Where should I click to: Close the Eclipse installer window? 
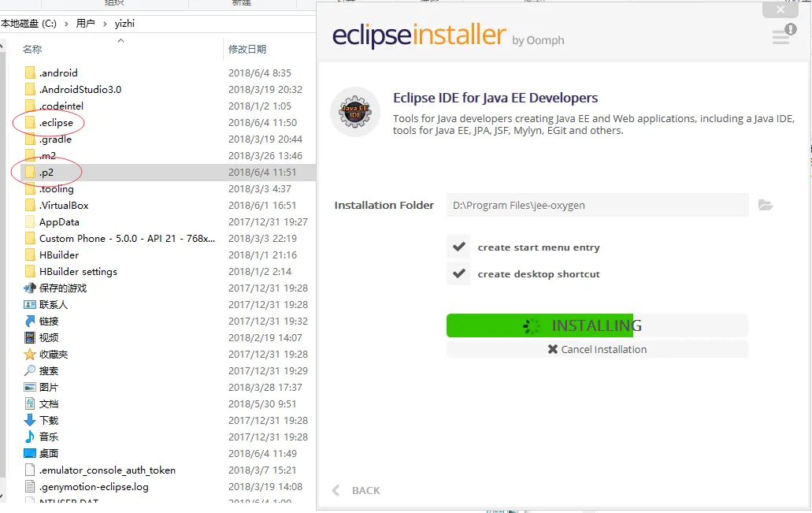[x=780, y=9]
